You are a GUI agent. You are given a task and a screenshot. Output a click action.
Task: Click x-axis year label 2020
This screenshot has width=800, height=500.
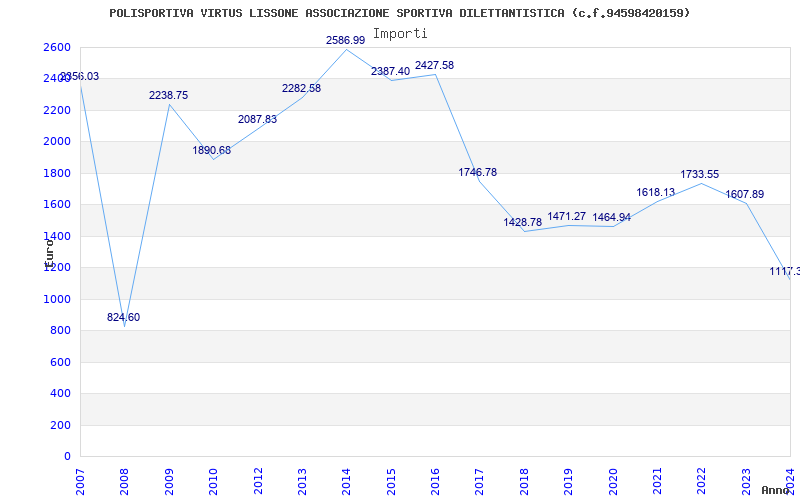pyautogui.click(x=613, y=481)
